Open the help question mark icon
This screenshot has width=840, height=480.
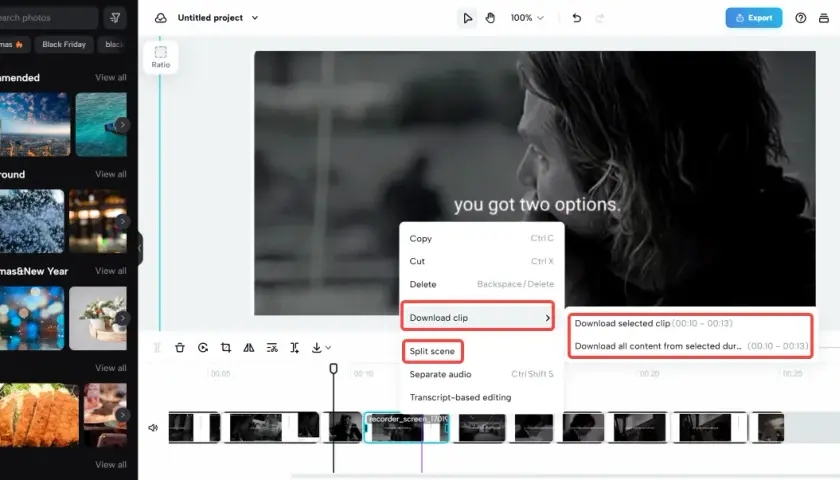800,18
